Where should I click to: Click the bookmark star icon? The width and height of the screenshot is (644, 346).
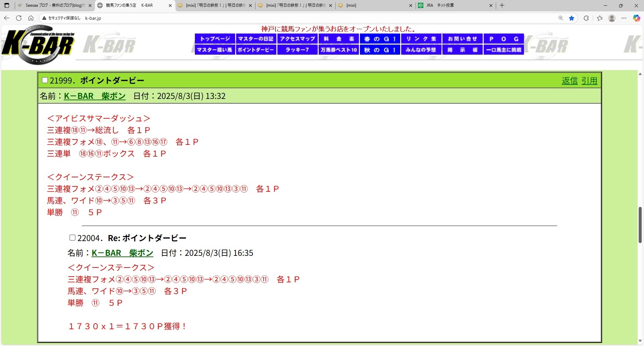pos(572,18)
